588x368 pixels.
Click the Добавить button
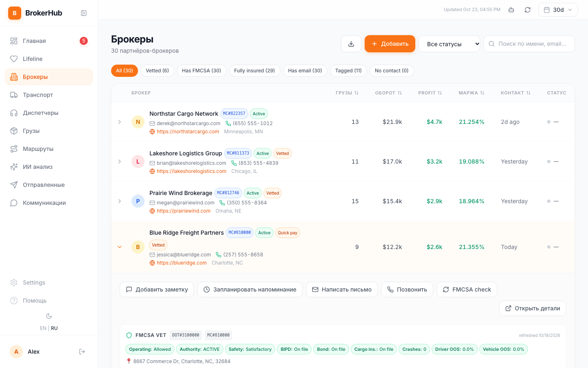click(390, 44)
